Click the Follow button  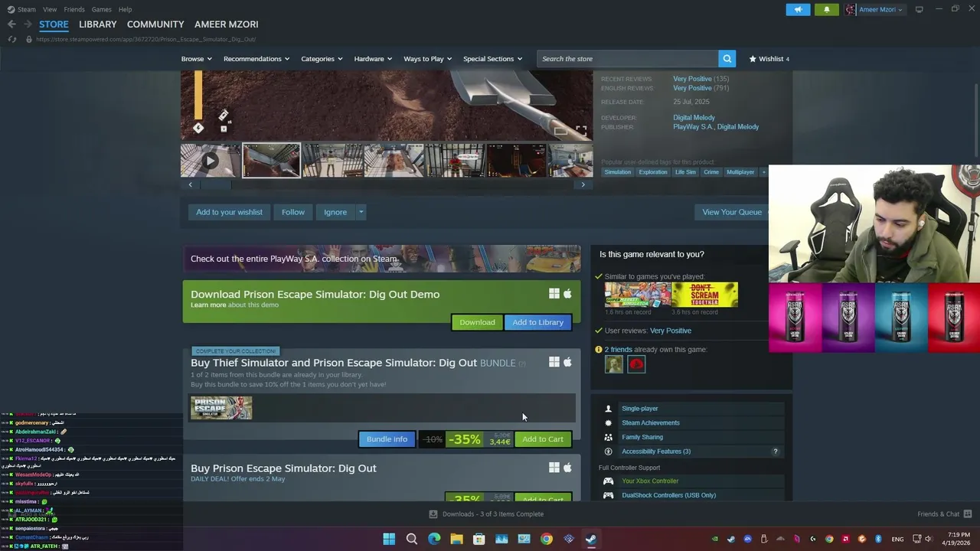(293, 212)
